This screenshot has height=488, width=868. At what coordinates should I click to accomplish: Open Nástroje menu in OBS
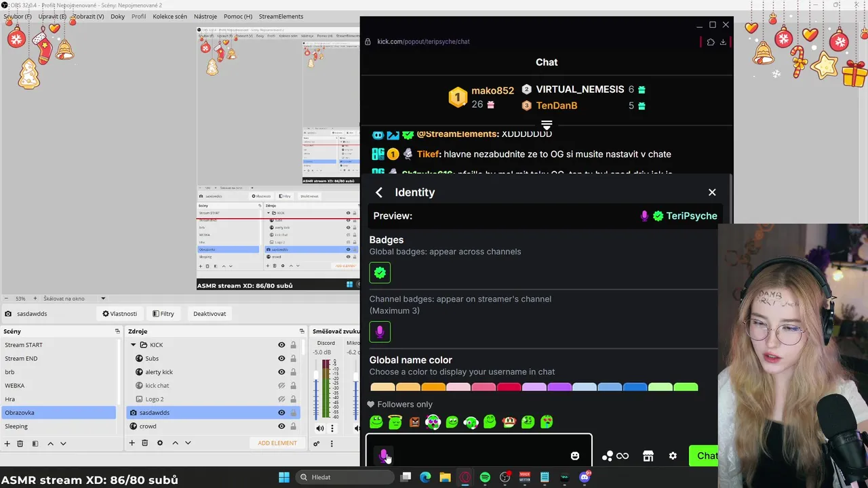(x=205, y=16)
